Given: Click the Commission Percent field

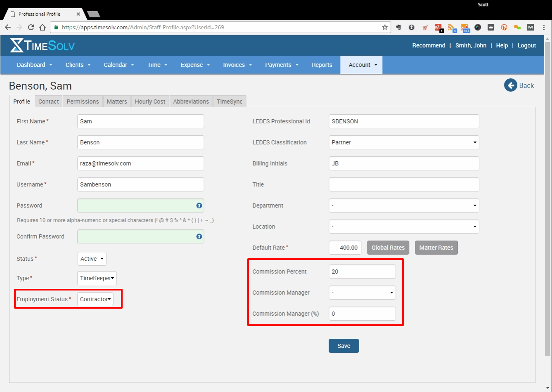Looking at the screenshot, I should point(362,272).
